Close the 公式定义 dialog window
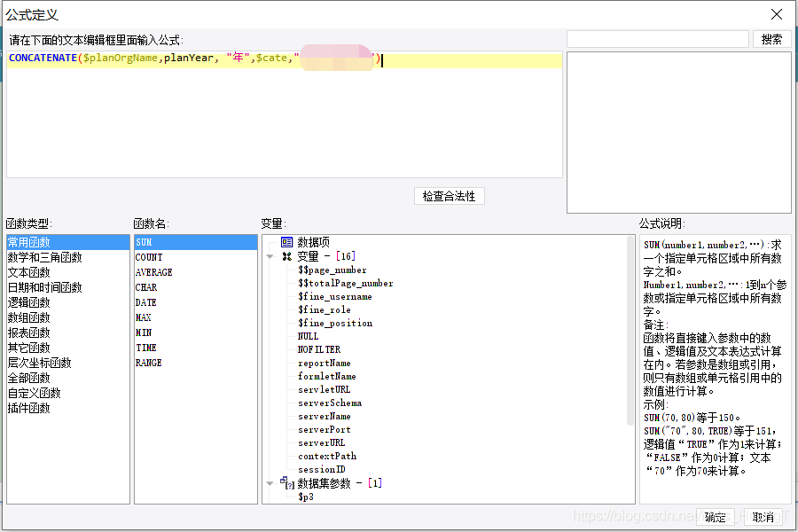 coord(777,14)
